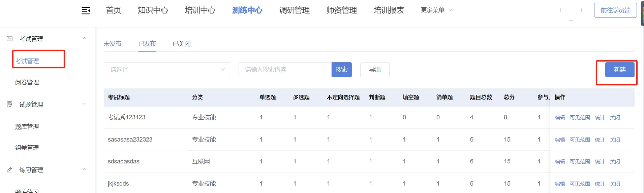Viewport: 644px width, 193px height.
Task: Click 编辑 for sasasasa232323 row
Action: coord(560,140)
